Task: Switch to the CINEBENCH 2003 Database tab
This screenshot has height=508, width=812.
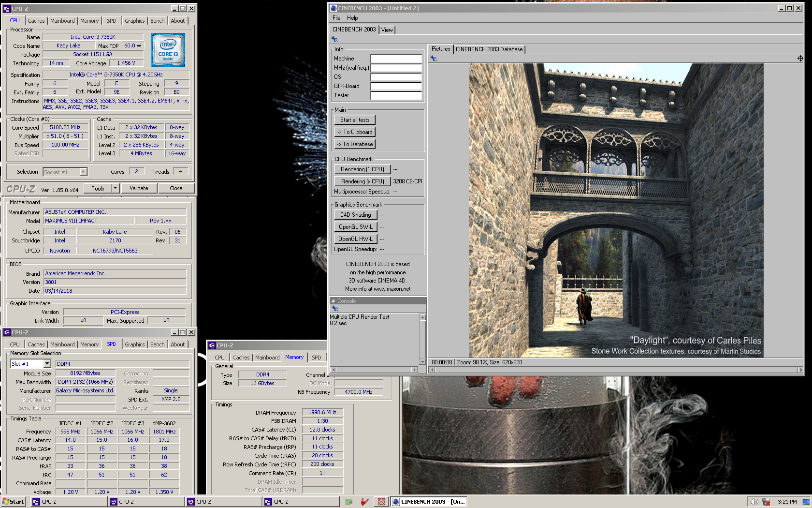Action: [x=489, y=49]
